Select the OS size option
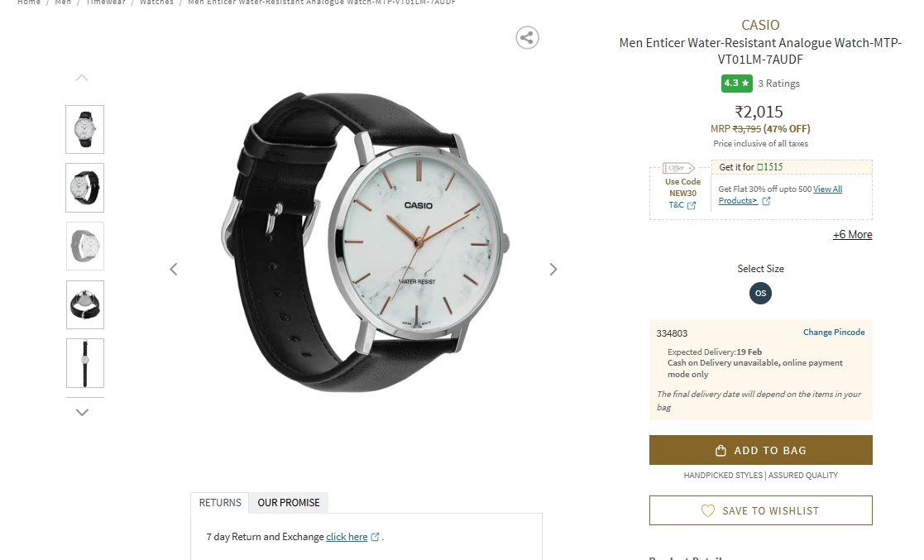Screen dimensions: 924x560 760,293
